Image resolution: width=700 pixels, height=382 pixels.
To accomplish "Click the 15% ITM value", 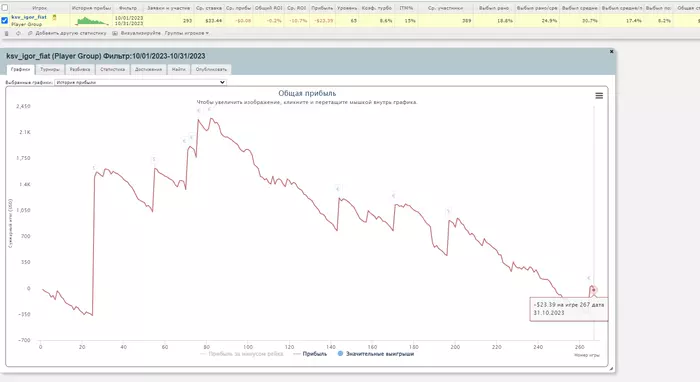I will (x=410, y=21).
